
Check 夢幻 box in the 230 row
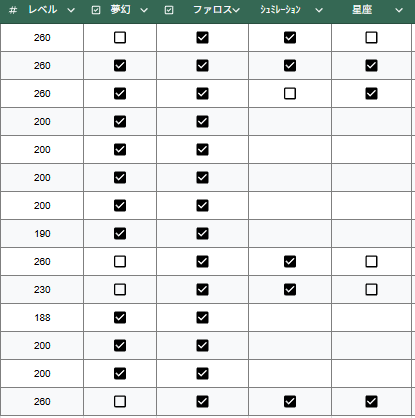pyautogui.click(x=120, y=289)
